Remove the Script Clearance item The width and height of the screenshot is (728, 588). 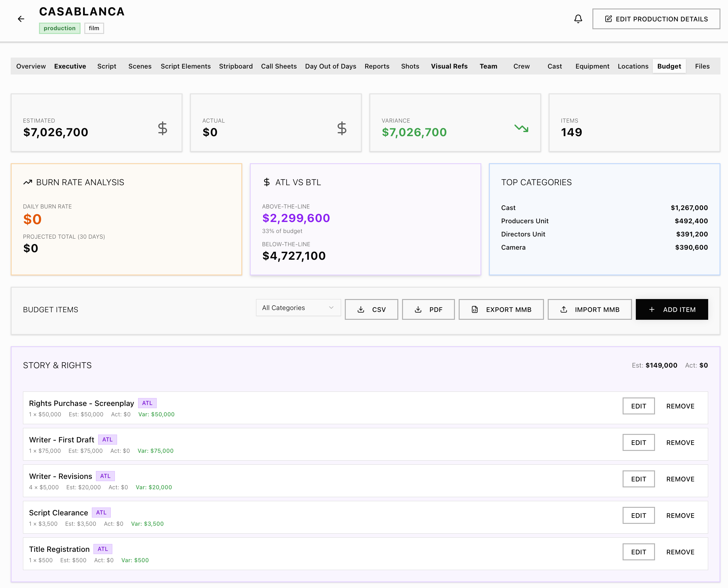[x=680, y=515]
